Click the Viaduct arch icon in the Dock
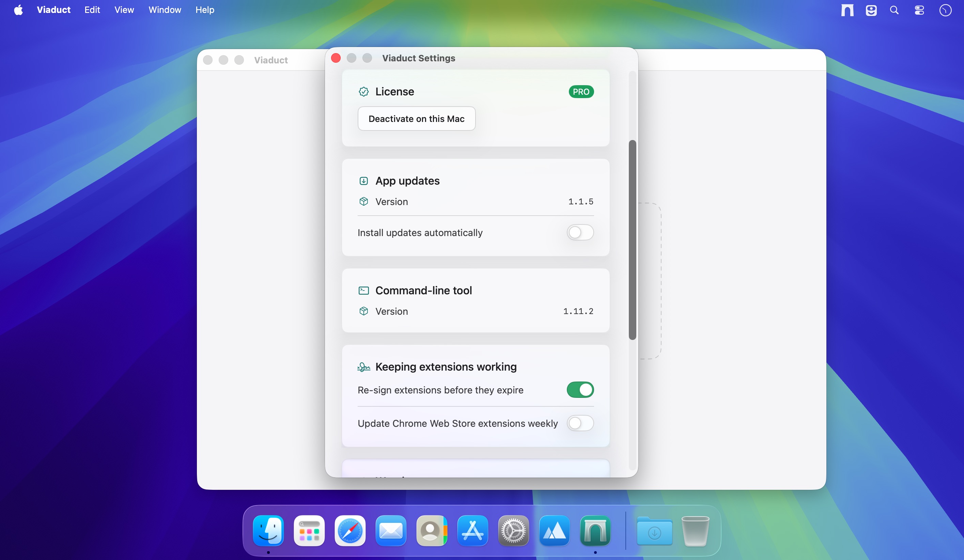The width and height of the screenshot is (964, 560). pyautogui.click(x=595, y=531)
